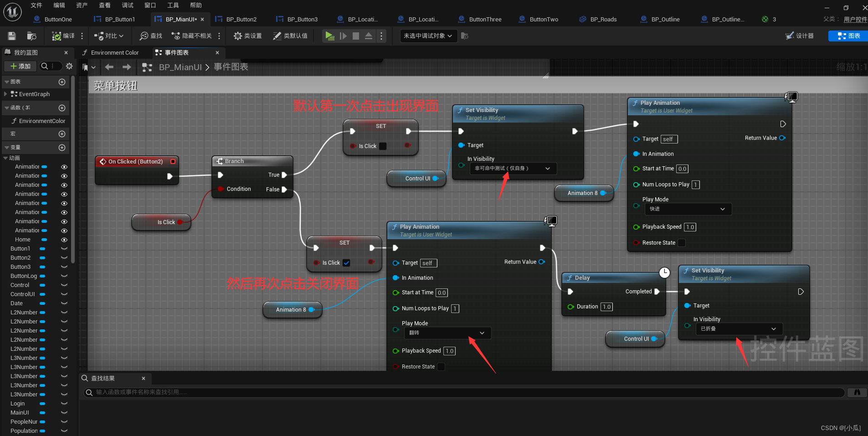Collapse the 变量 variables section
This screenshot has width=868, height=436.
point(6,148)
